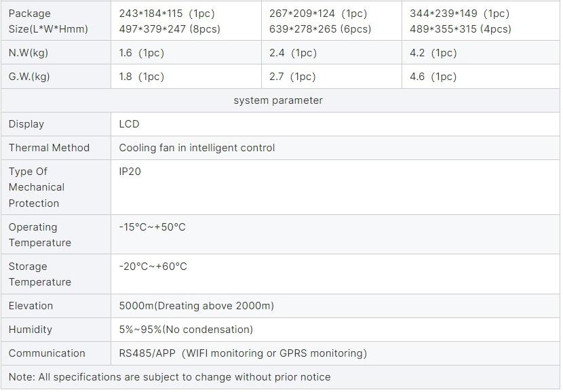Click the "system parameter" section header

(x=278, y=100)
